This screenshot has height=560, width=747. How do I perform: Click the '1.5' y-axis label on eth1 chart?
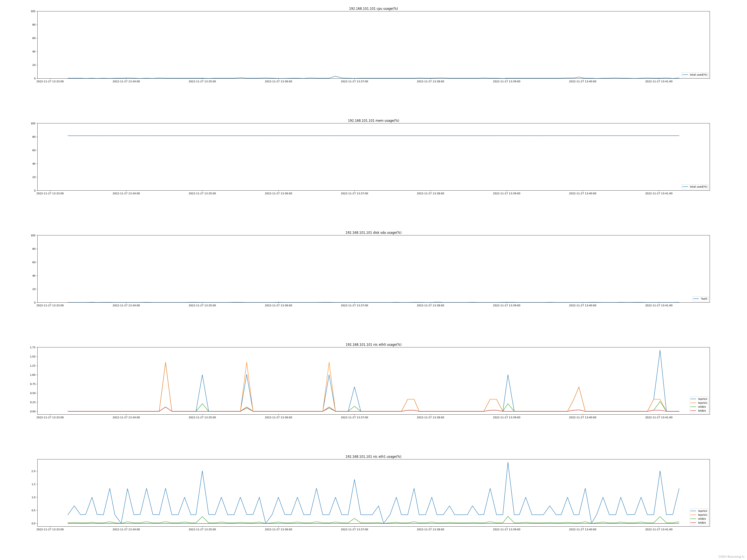(33, 484)
